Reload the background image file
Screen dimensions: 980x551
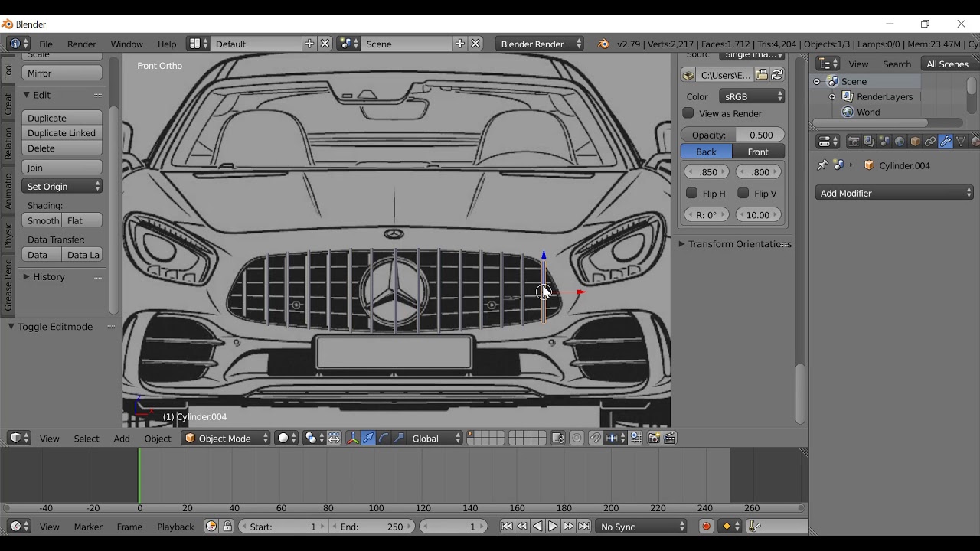pyautogui.click(x=777, y=75)
